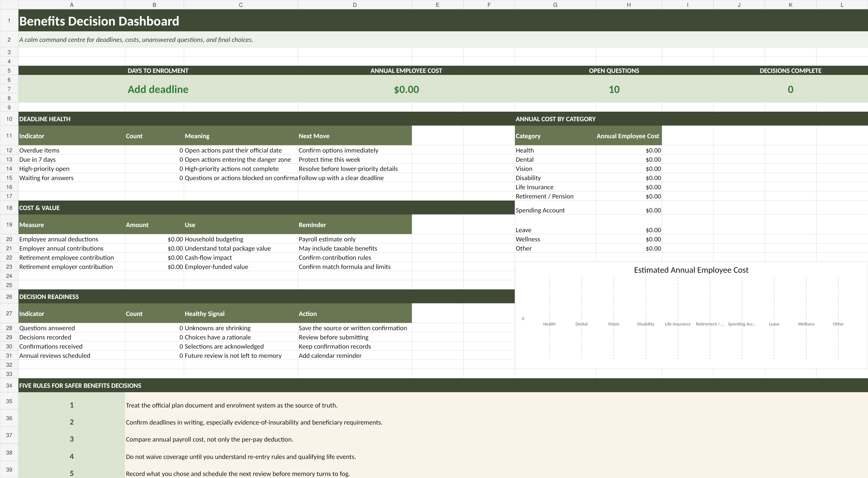Viewport: 868px width, 478px height.
Task: Select 'Retirement employer contribution' cell
Action: (72, 267)
